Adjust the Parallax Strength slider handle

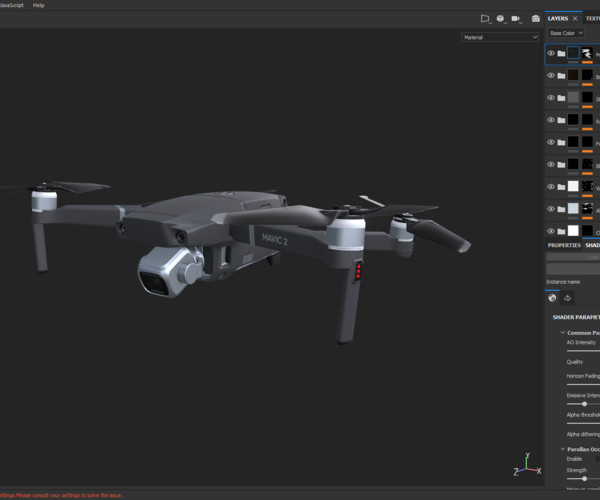click(584, 479)
